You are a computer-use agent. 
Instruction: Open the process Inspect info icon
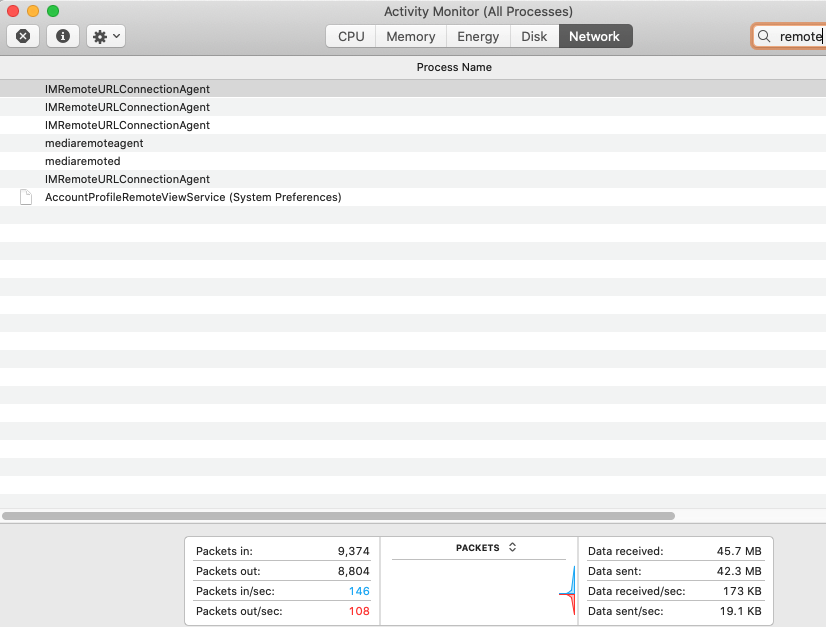point(63,36)
